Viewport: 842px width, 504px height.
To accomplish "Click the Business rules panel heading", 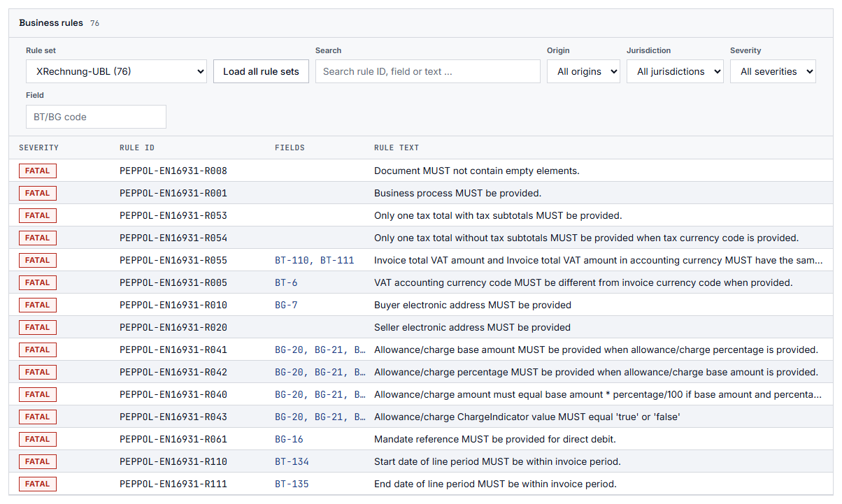I will pos(51,22).
